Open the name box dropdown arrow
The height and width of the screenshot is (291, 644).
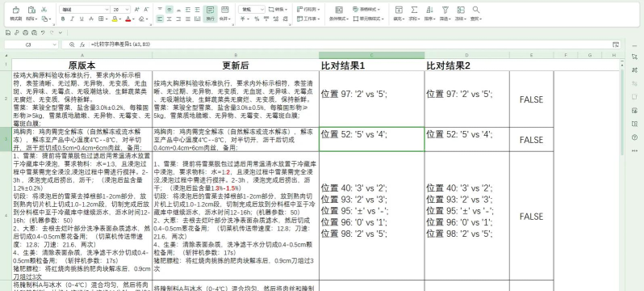[x=55, y=44]
